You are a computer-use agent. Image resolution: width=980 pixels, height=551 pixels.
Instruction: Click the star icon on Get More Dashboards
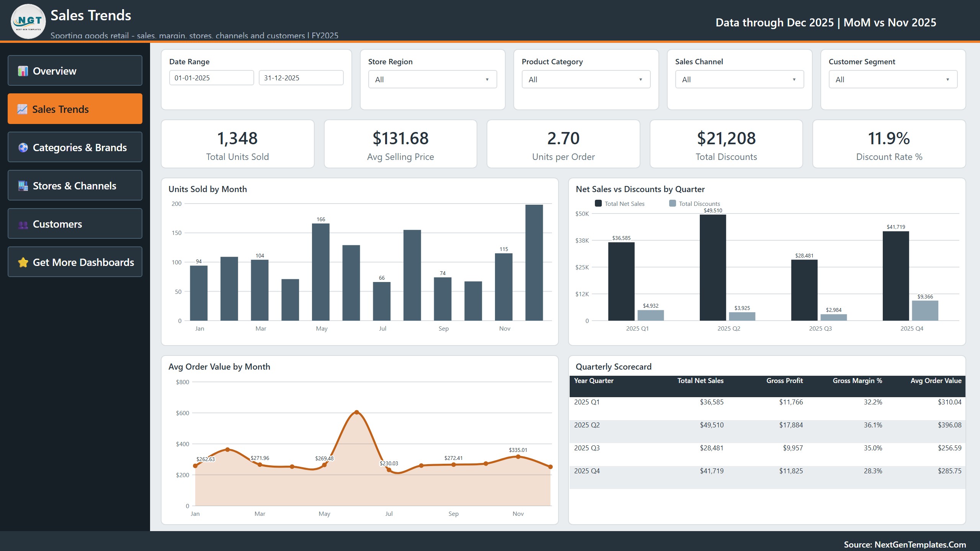(x=23, y=262)
